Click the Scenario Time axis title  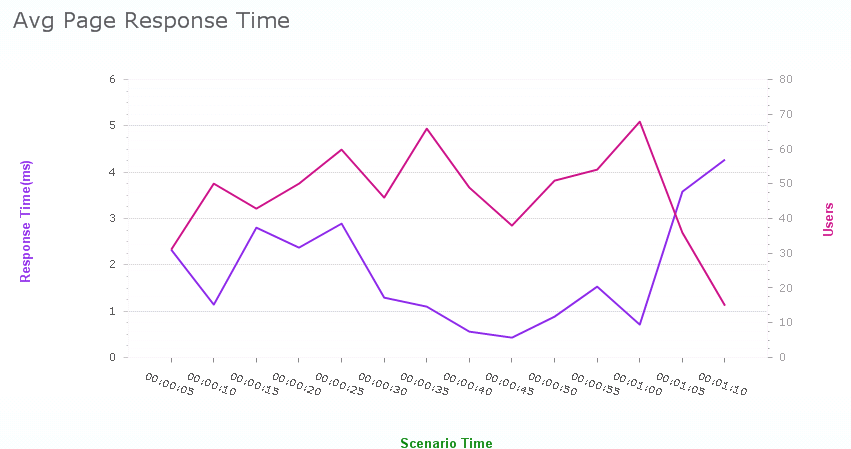tap(446, 443)
